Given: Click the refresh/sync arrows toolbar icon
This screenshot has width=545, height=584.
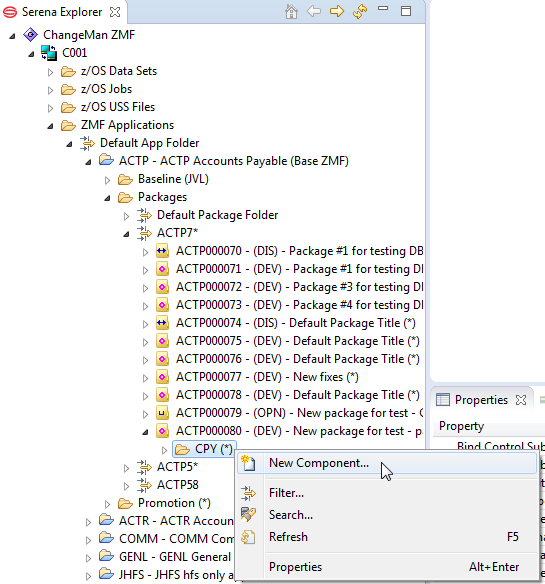Looking at the screenshot, I should (x=360, y=11).
